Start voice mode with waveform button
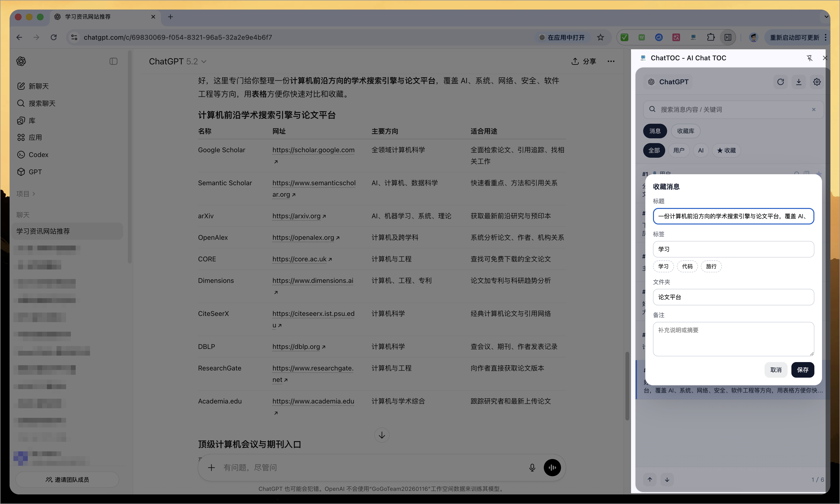 [552, 468]
